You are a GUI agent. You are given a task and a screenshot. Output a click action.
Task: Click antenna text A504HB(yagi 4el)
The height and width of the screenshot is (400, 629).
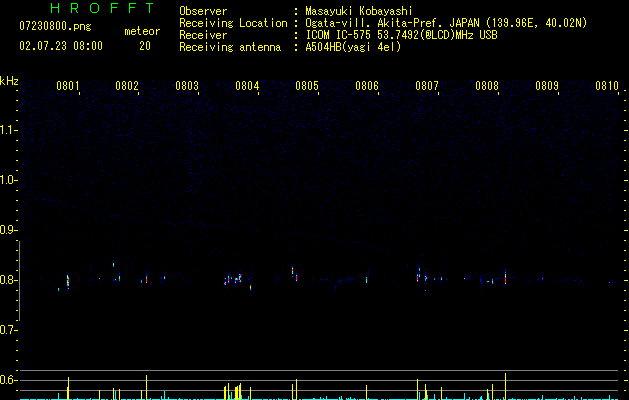(x=353, y=47)
